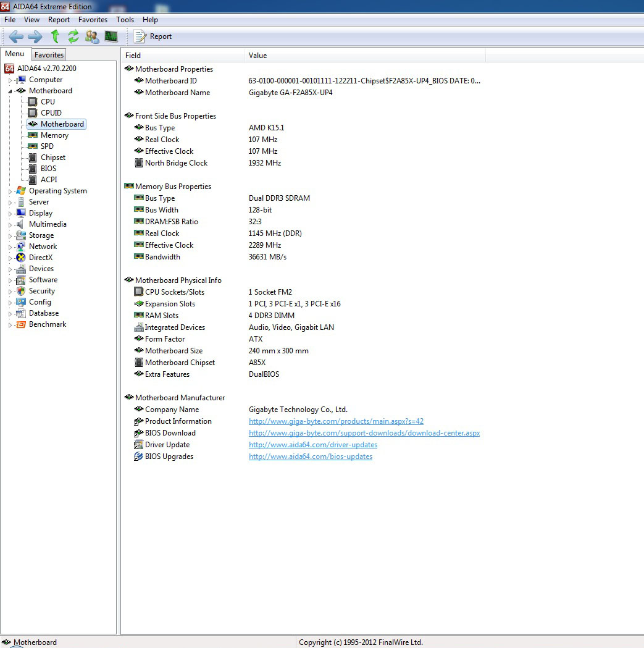Click the Software icon in the tree

(20, 280)
